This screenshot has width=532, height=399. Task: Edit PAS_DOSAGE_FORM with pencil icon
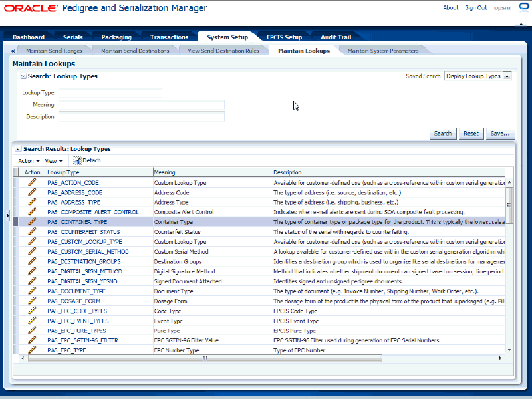click(x=32, y=301)
